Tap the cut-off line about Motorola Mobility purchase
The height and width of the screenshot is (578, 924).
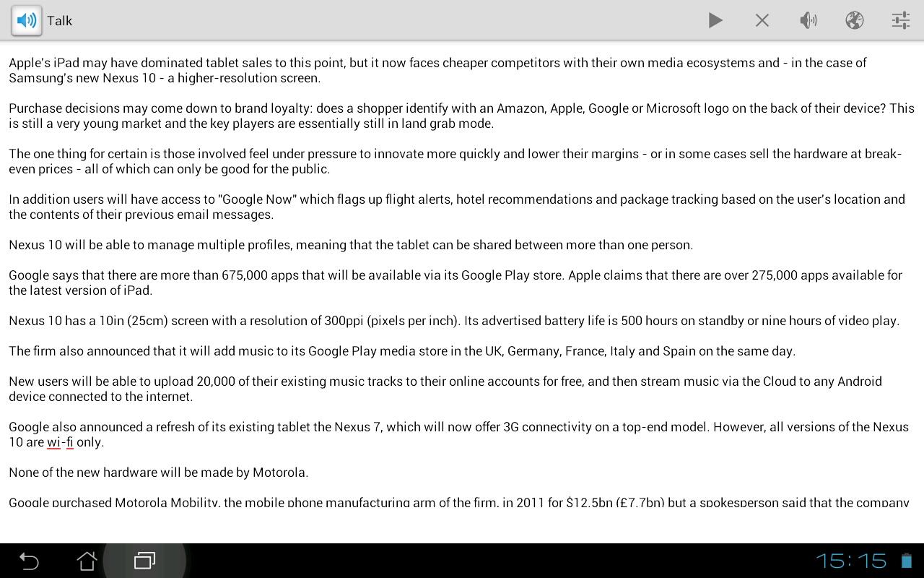click(x=459, y=501)
